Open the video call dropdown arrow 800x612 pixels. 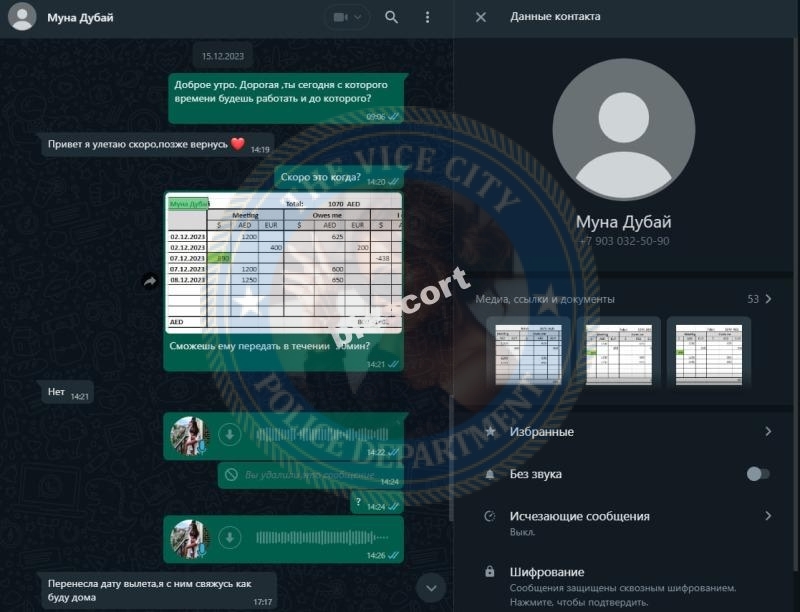(x=358, y=17)
